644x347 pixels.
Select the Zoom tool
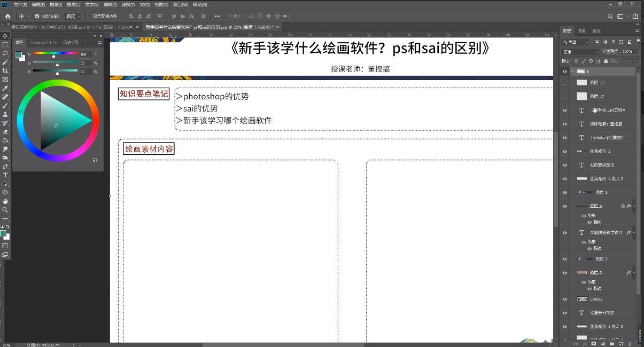click(5, 210)
